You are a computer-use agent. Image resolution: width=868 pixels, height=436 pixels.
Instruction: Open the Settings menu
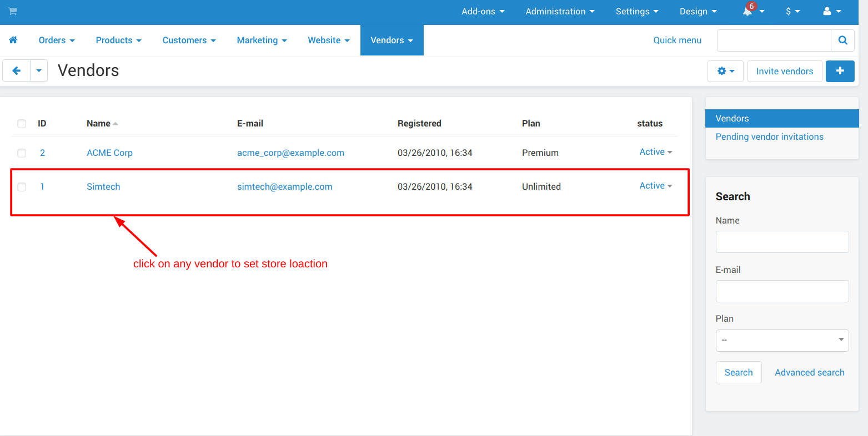pyautogui.click(x=637, y=11)
